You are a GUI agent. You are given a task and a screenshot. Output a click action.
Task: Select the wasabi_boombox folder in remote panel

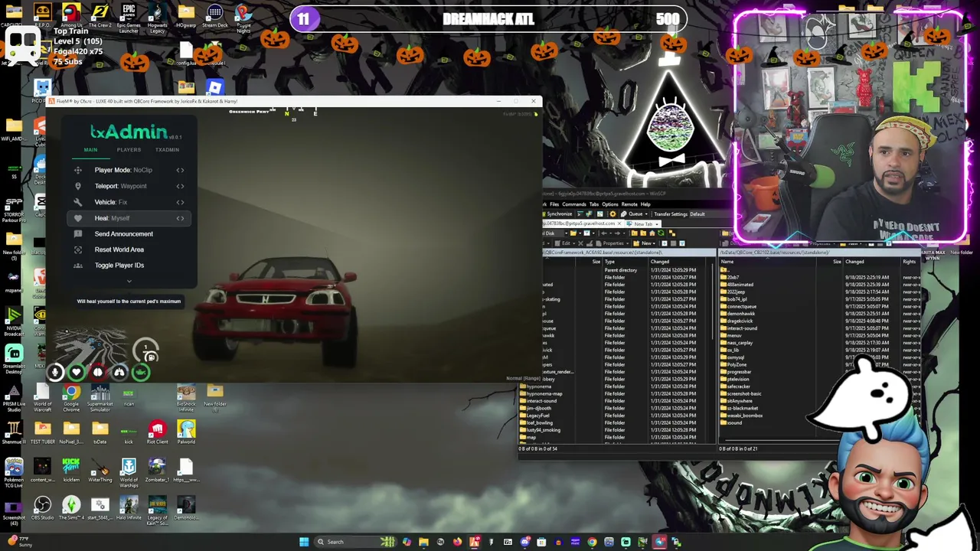tap(744, 416)
